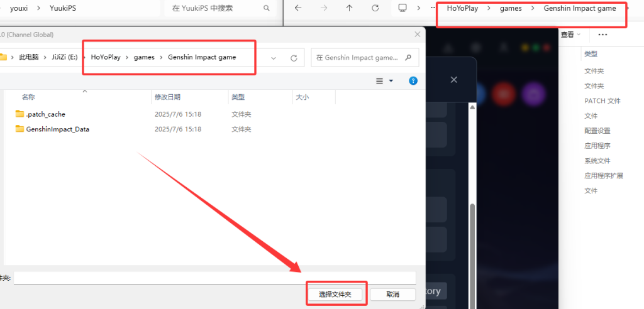The image size is (644, 309).
Task: Click youxi in left Explorer breadcrumb
Action: (19, 8)
